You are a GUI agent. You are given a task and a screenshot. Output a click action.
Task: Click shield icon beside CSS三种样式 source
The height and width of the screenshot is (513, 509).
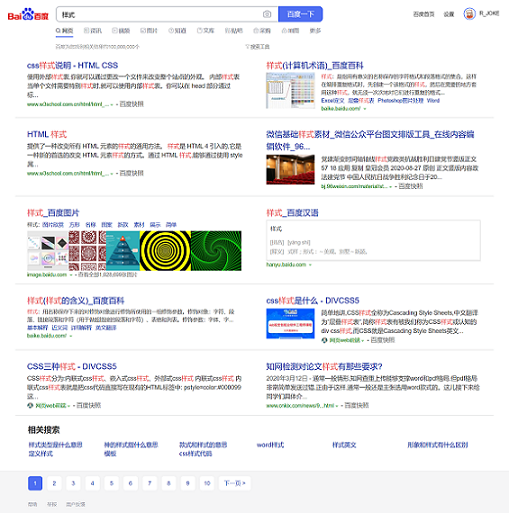pos(30,405)
